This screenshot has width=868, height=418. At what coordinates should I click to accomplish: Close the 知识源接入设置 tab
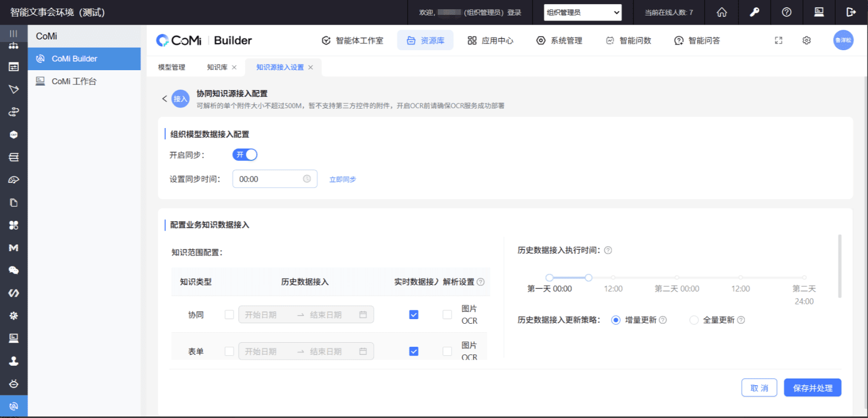click(310, 67)
